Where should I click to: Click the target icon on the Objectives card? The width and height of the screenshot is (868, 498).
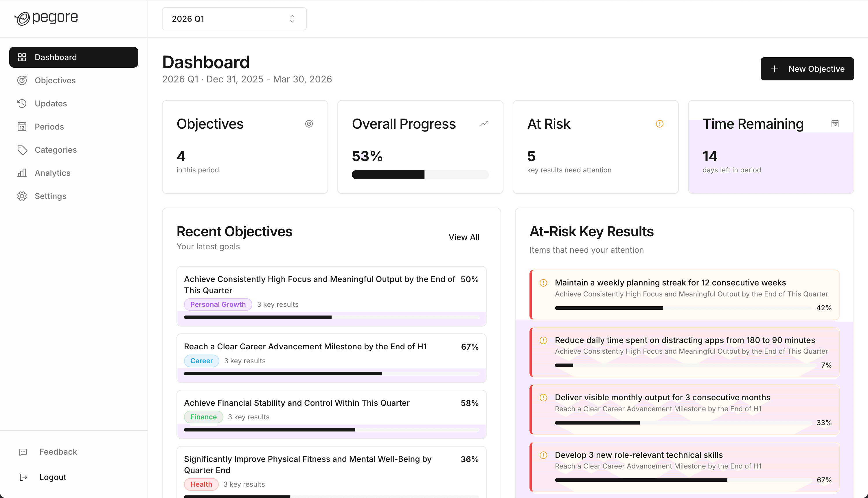(309, 123)
